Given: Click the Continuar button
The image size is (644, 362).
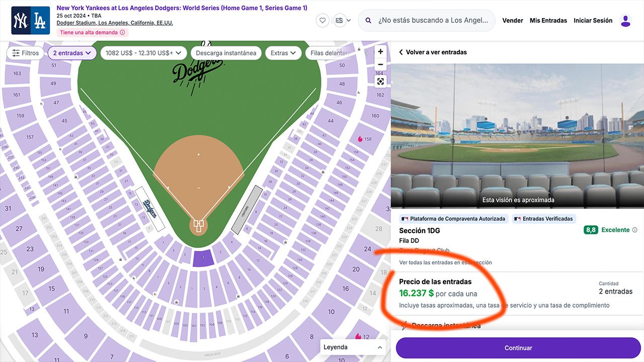Looking at the screenshot, I should point(518,348).
